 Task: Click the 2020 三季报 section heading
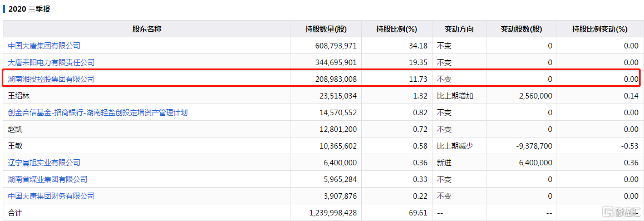click(x=29, y=8)
